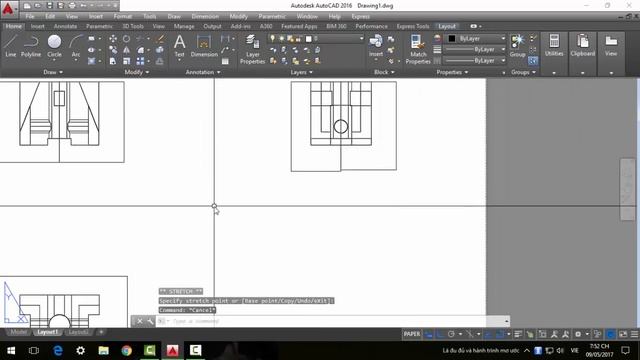Open Layer Properties manager
640x360 pixels.
click(x=252, y=49)
